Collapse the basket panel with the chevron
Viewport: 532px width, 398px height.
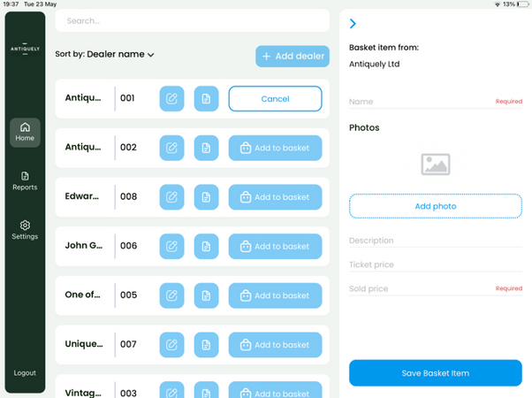(353, 23)
